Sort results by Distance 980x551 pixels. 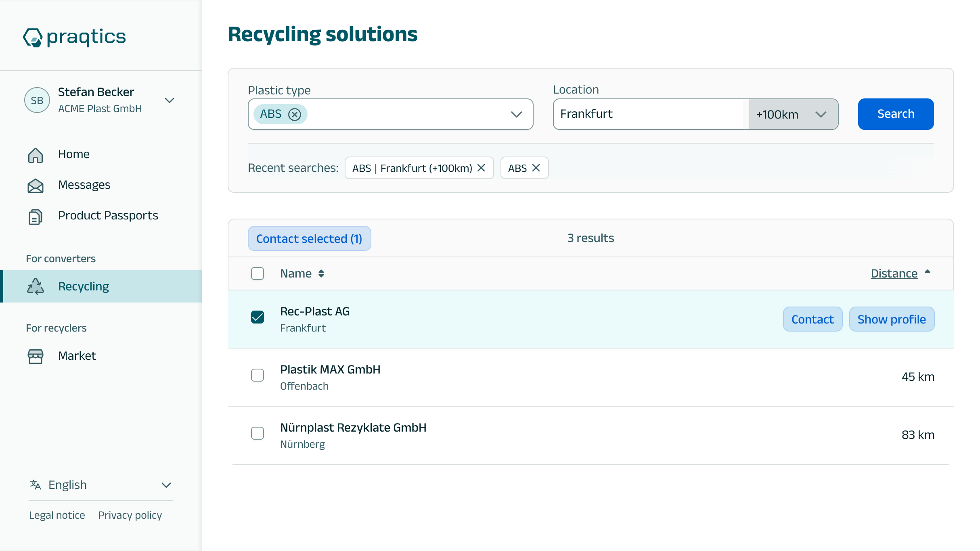pyautogui.click(x=894, y=273)
